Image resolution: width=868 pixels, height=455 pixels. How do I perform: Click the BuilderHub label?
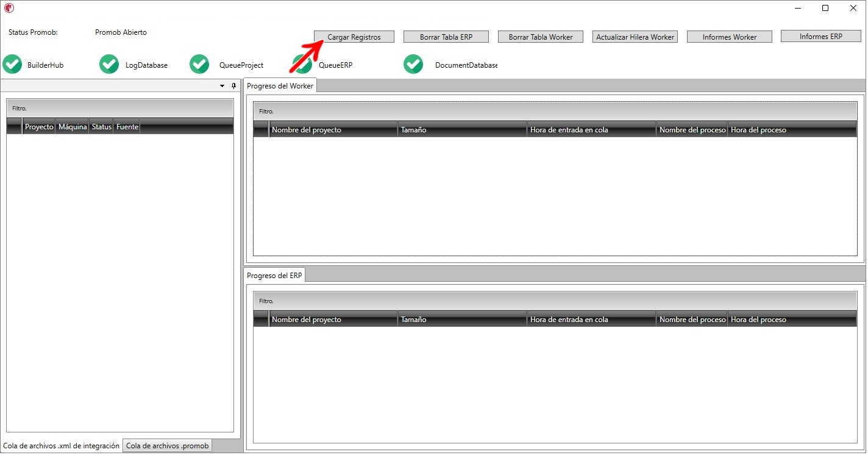click(x=46, y=65)
